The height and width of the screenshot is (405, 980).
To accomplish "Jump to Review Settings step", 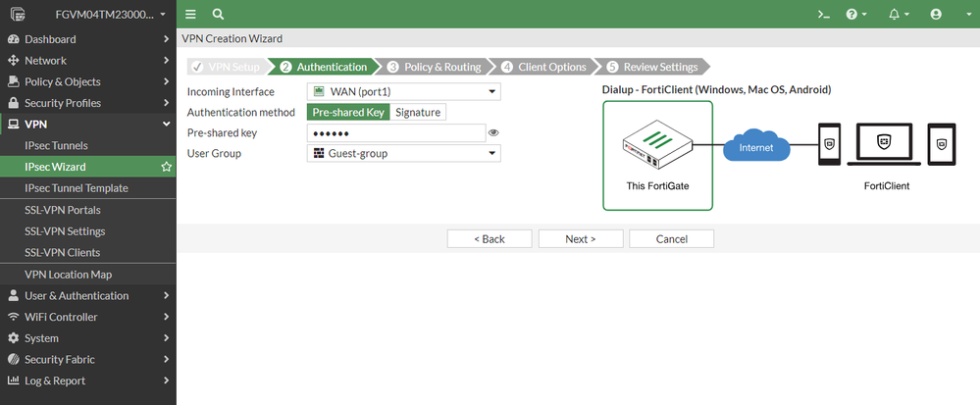I will (652, 67).
